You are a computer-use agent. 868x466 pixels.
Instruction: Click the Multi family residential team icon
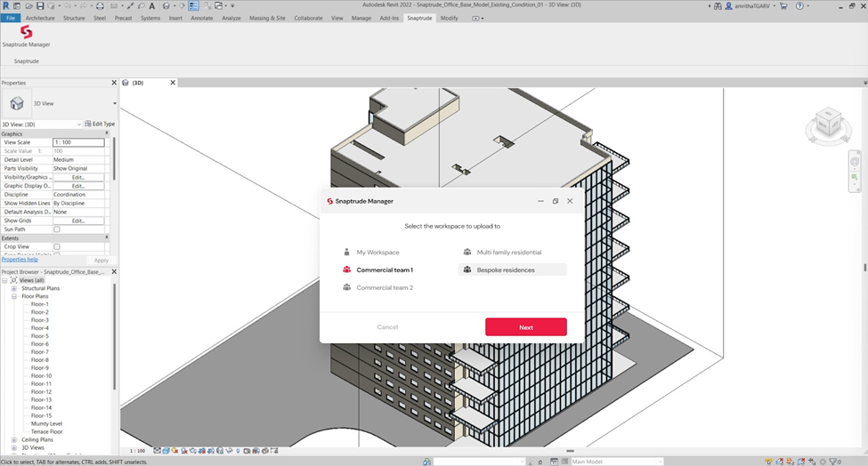click(x=467, y=253)
